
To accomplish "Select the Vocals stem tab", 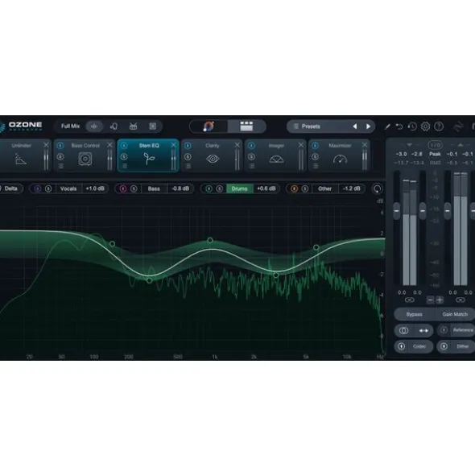I will [68, 188].
